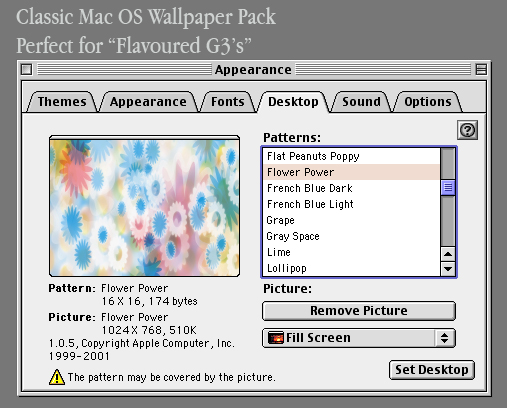The width and height of the screenshot is (507, 408).
Task: Pick the Lime pattern
Action: point(352,252)
